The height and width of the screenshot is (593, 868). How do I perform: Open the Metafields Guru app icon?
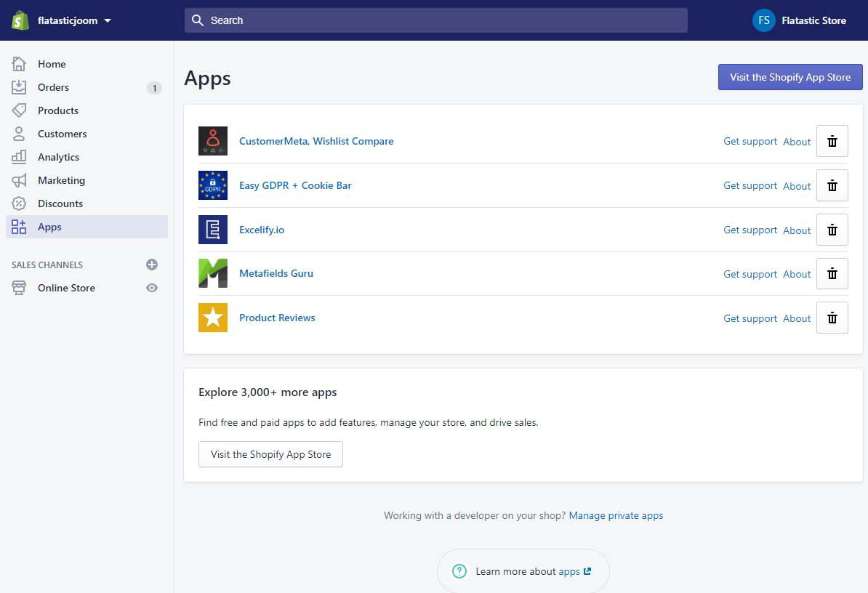coord(213,273)
